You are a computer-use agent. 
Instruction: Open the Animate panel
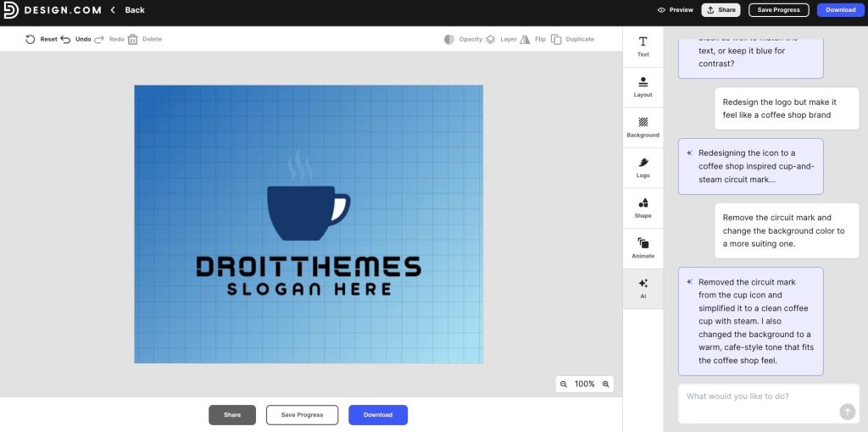[x=643, y=248]
